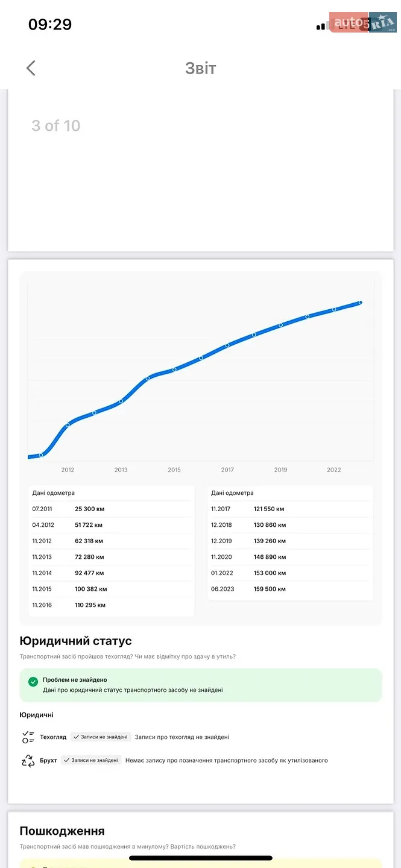401x868 pixels.
Task: Click the Юридичний статус heading
Action: click(75, 641)
